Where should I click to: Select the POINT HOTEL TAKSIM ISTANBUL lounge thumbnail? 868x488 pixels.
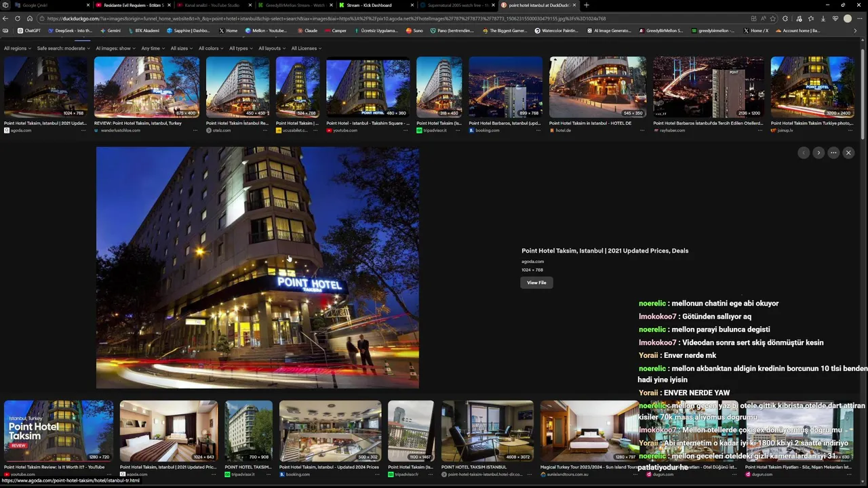point(488,431)
